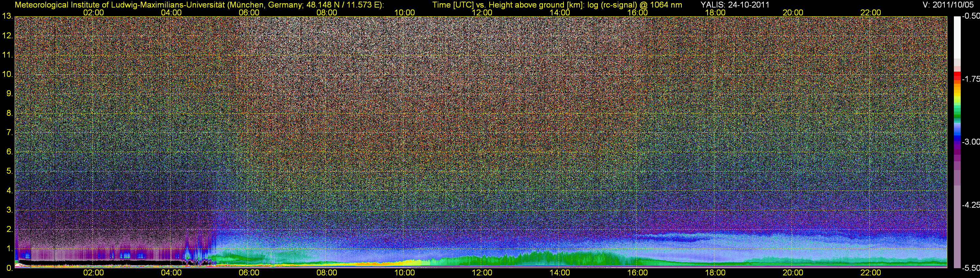Click the 8 km height axis label

[9, 113]
